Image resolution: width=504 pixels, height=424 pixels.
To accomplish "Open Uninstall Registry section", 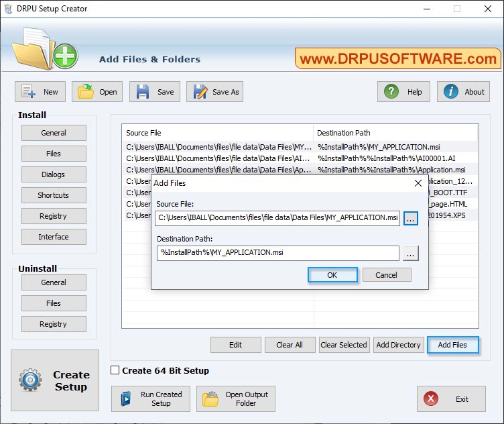I will click(54, 324).
